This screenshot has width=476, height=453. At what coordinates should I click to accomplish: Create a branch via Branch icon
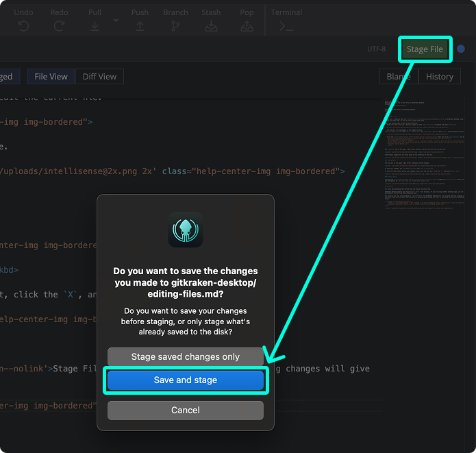click(x=175, y=25)
